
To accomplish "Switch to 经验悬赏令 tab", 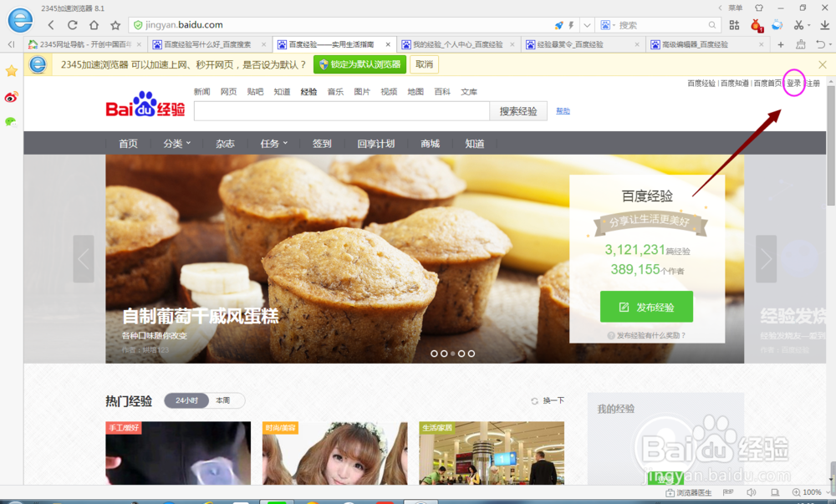I will 582,45.
